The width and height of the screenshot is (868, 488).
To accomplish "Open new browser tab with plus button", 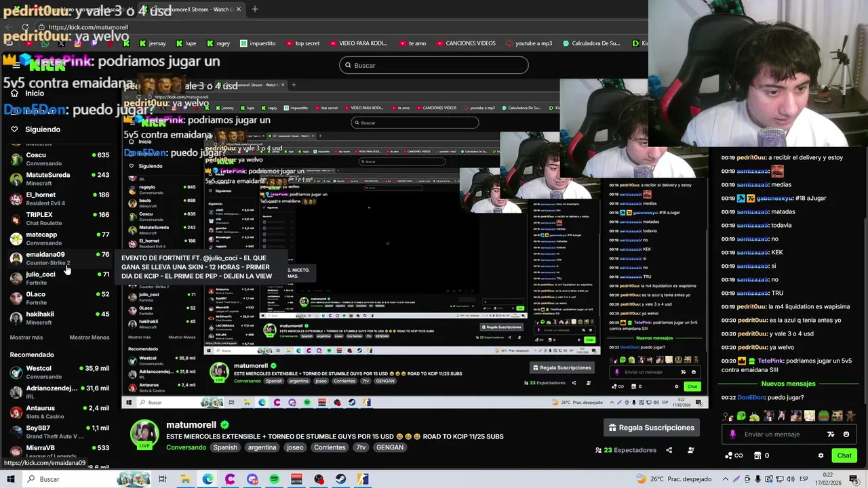I will pos(255,9).
